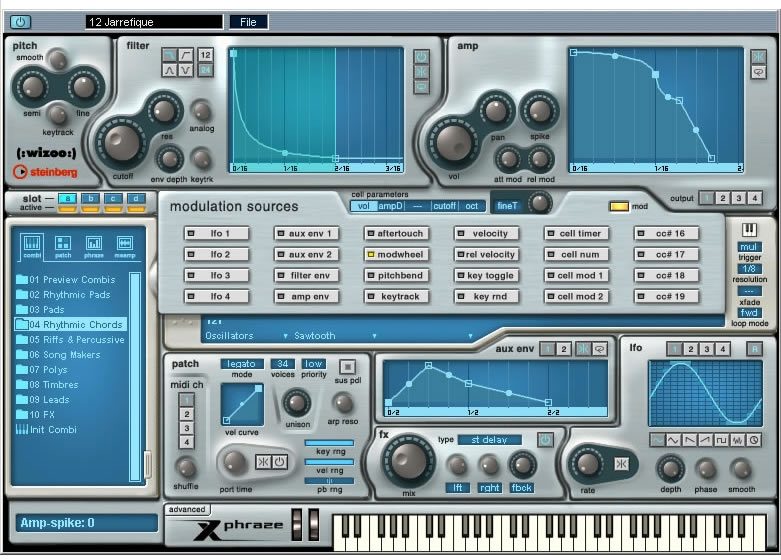Open the voices value 34 field
The width and height of the screenshot is (781, 560).
tap(282, 364)
